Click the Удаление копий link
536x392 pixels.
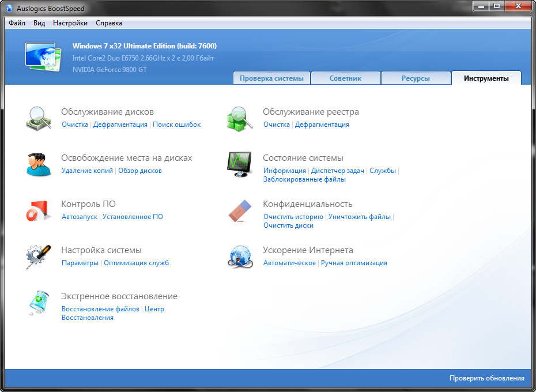pos(87,171)
